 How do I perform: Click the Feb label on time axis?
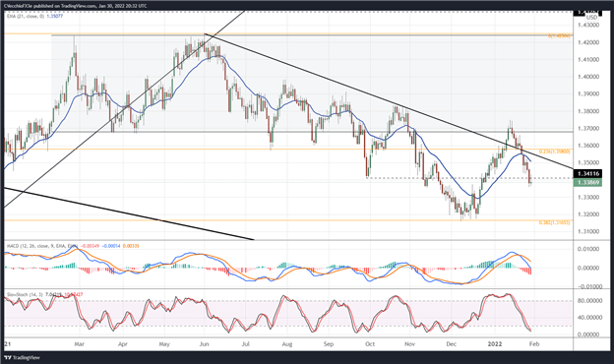[534, 344]
